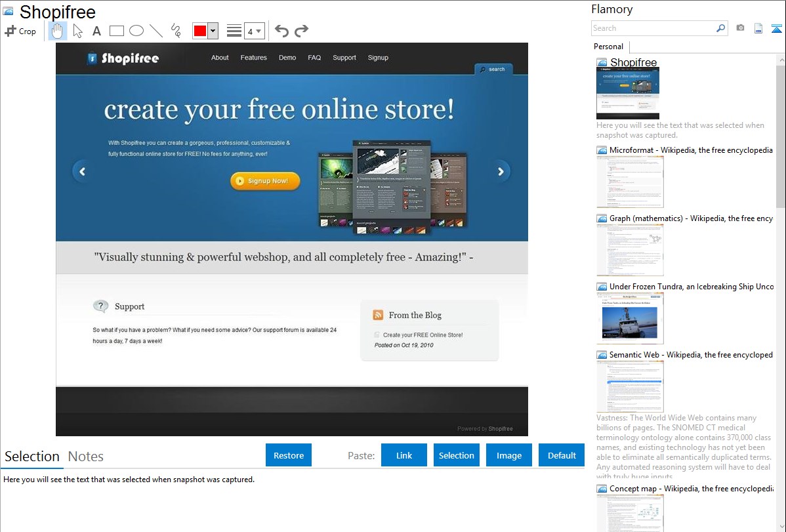Click Signup in the Shopifree site menu
This screenshot has height=532, width=786.
click(x=378, y=58)
